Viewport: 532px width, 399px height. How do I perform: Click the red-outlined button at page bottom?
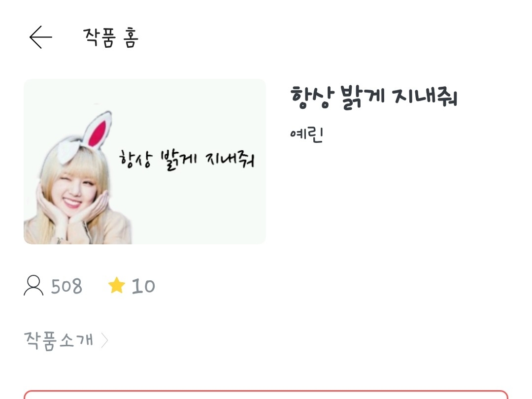coord(266,395)
